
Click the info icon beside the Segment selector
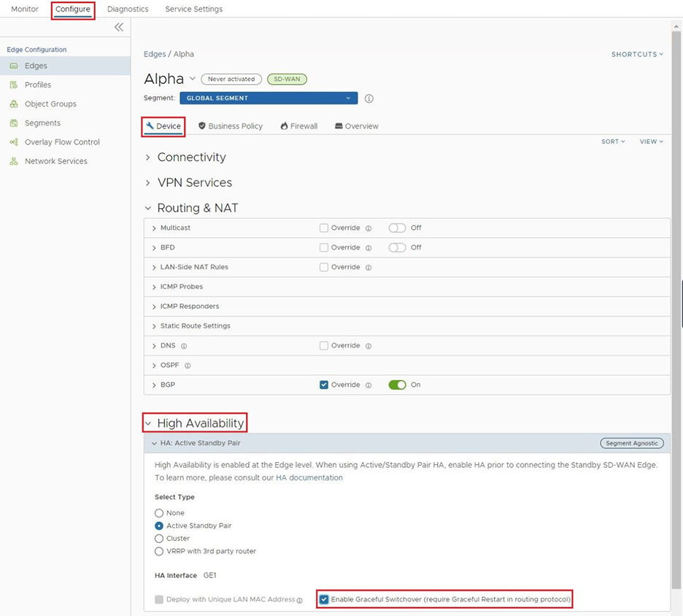pos(368,98)
